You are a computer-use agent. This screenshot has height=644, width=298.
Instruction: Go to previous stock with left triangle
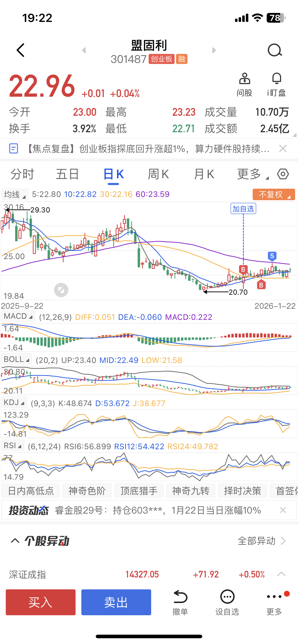(x=84, y=50)
